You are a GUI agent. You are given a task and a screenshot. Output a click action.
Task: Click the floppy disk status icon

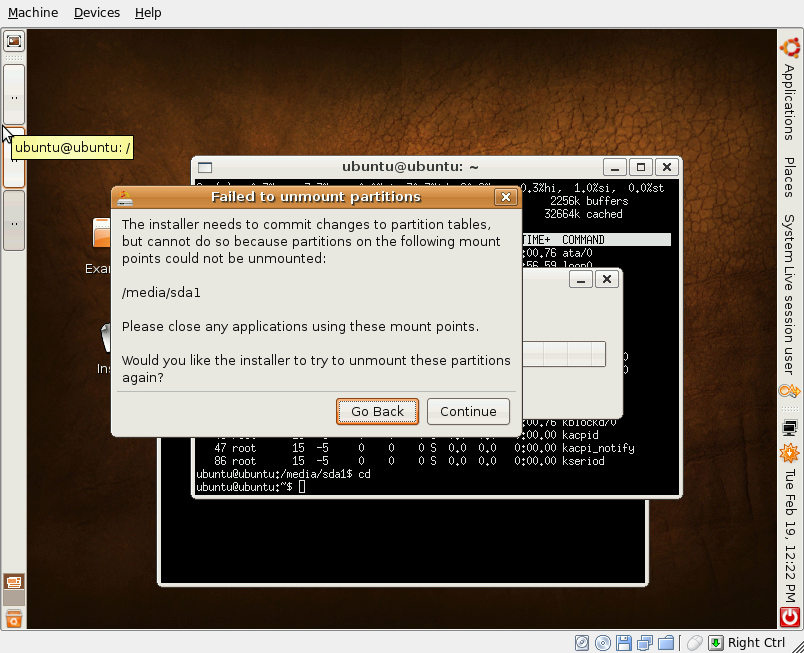click(624, 642)
